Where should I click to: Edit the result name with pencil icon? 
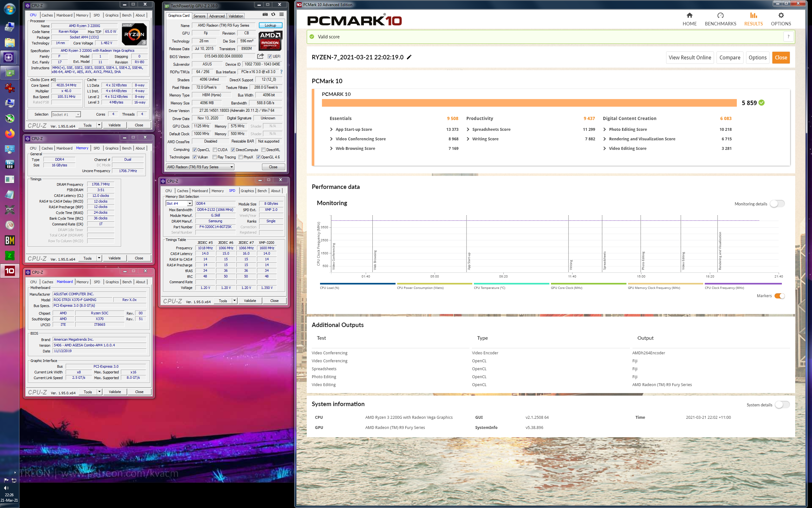click(409, 57)
